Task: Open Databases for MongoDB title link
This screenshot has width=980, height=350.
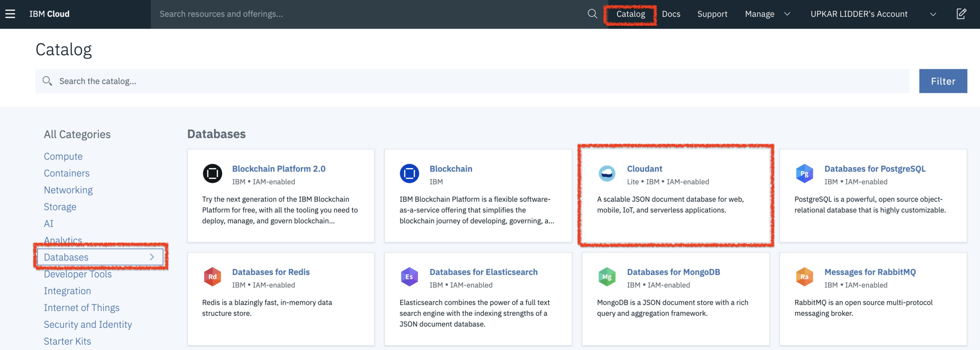Action: [x=673, y=272]
